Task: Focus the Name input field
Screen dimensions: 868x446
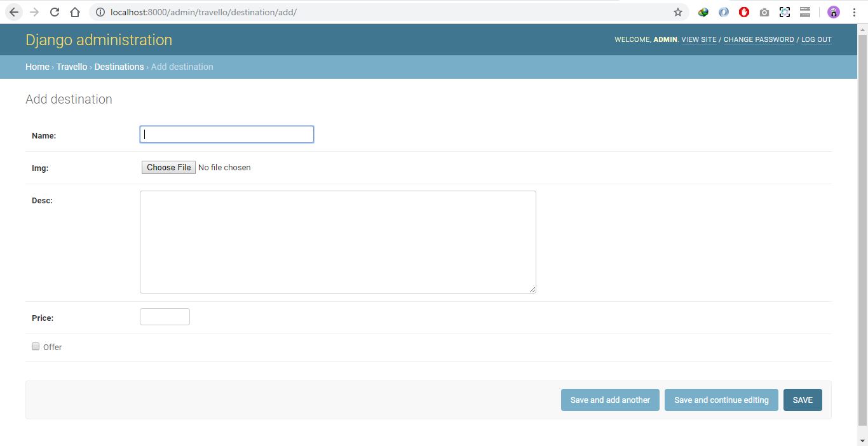Action: point(227,134)
